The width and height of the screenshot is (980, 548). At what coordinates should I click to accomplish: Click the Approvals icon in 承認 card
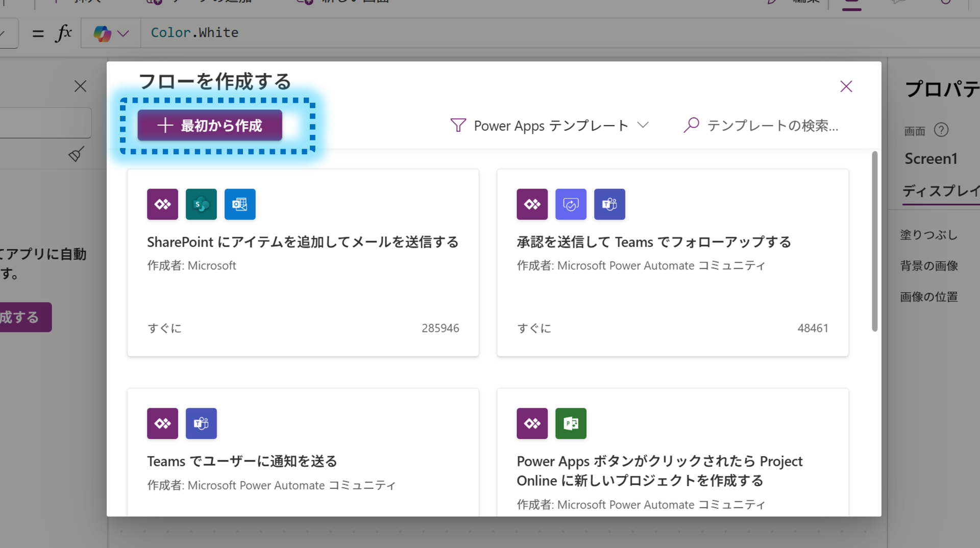pos(571,204)
